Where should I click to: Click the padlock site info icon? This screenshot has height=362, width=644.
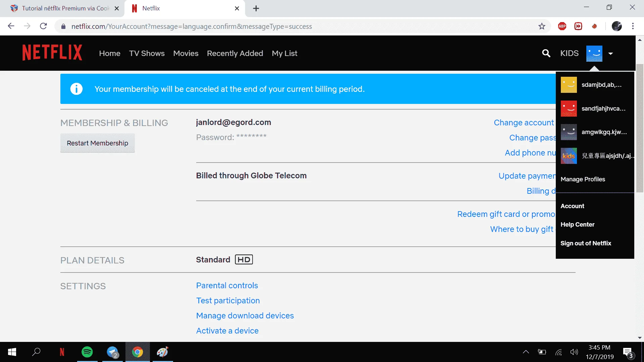(x=63, y=26)
